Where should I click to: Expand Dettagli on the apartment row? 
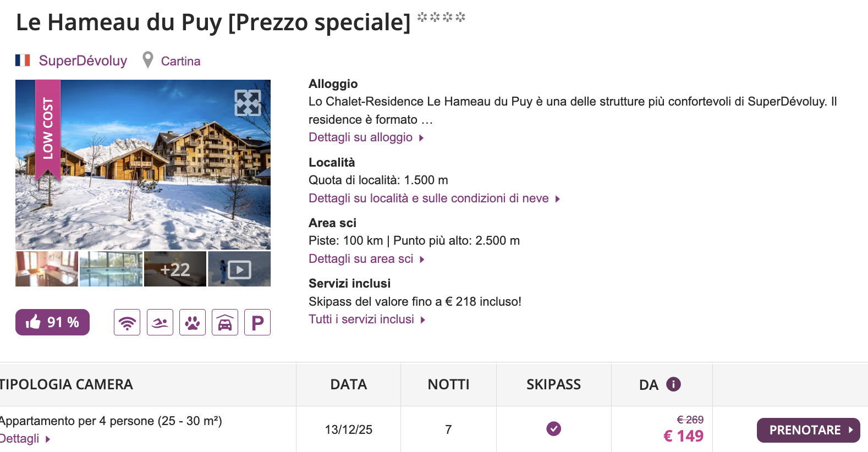(x=21, y=438)
